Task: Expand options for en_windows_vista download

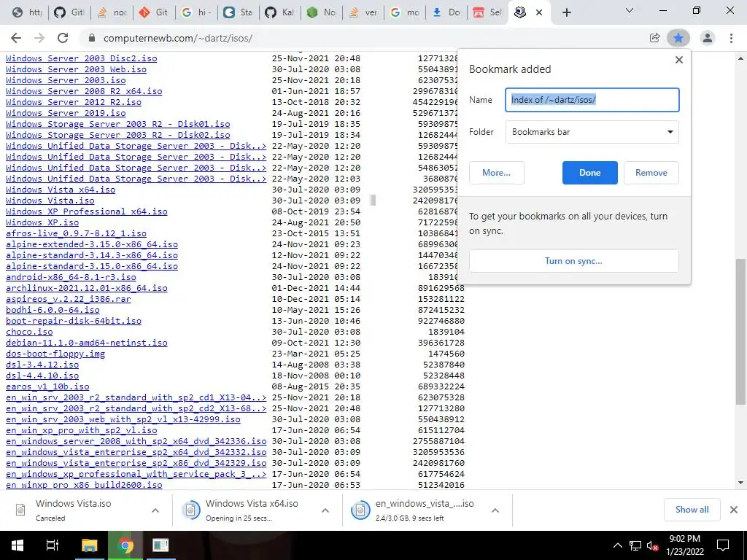Action: (495, 510)
